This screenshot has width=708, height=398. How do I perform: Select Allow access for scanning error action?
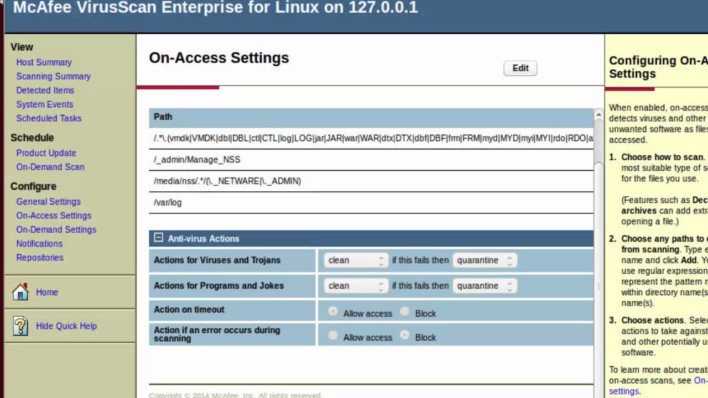[x=333, y=335]
